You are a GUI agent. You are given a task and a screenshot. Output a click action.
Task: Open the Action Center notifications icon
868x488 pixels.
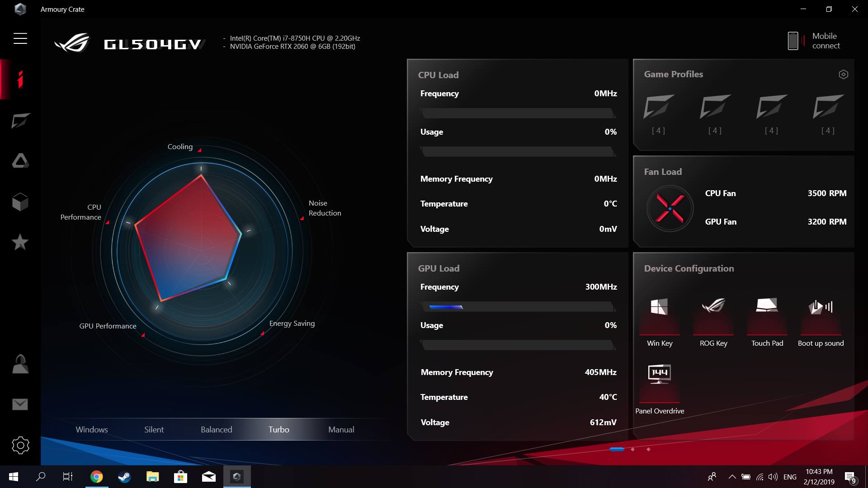(850, 477)
